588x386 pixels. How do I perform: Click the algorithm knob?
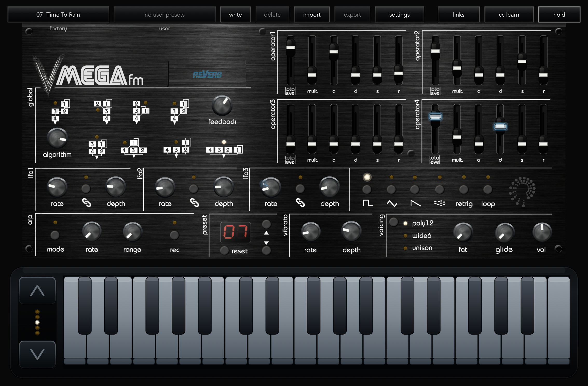point(57,138)
